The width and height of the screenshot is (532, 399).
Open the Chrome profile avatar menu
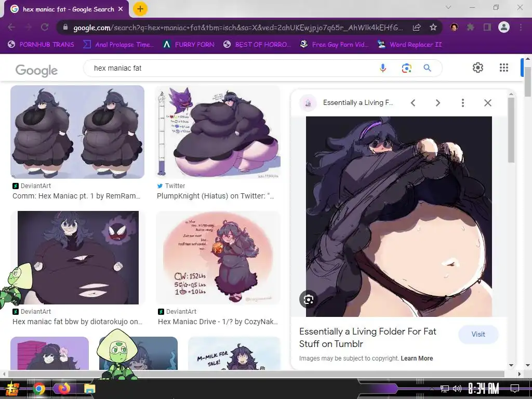(x=504, y=27)
